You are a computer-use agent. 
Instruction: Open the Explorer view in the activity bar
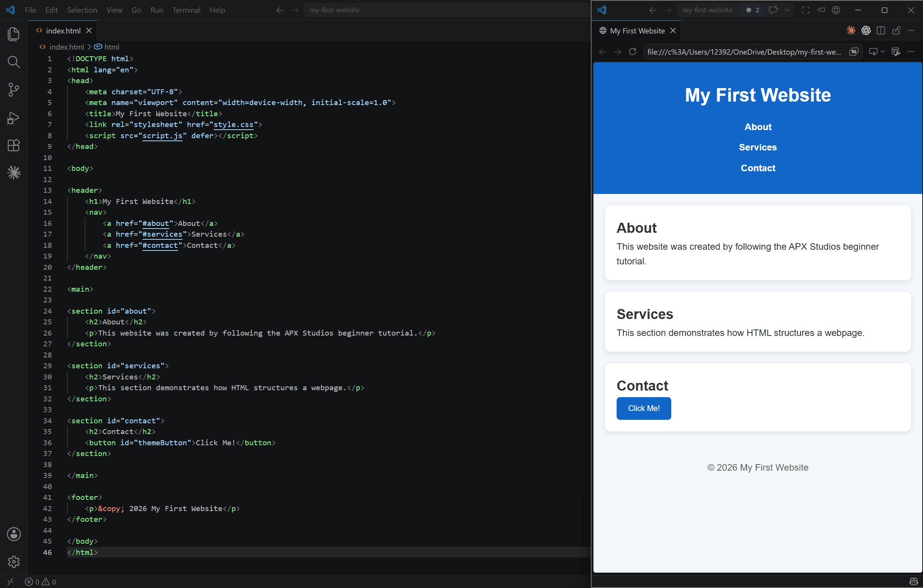(x=14, y=34)
